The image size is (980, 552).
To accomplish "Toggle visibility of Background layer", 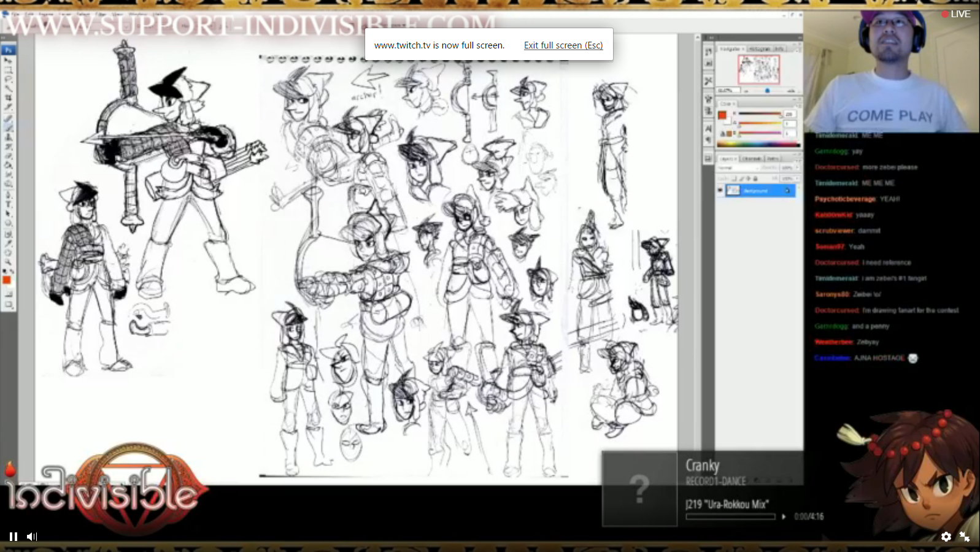I will tap(720, 191).
